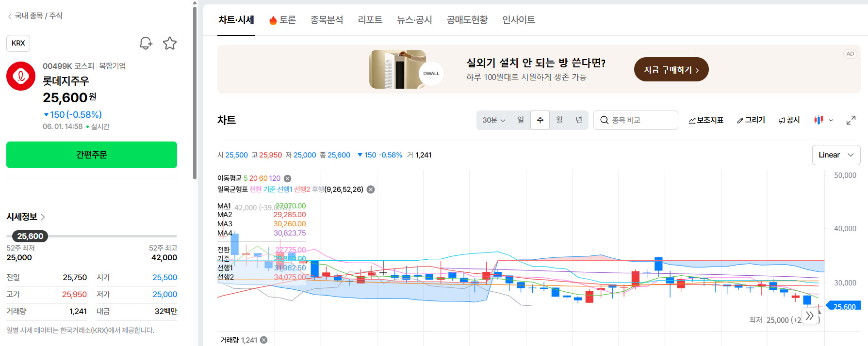
Task: Click the 25,600 current price chart tag
Action: [x=844, y=307]
